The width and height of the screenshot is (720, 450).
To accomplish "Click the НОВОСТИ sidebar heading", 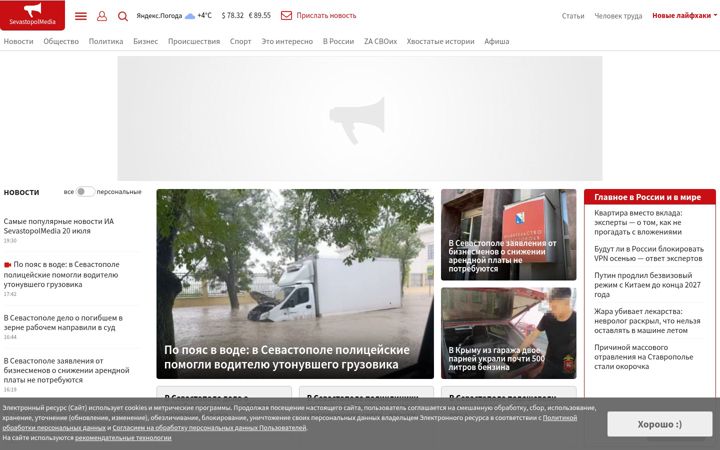I will pos(22,192).
